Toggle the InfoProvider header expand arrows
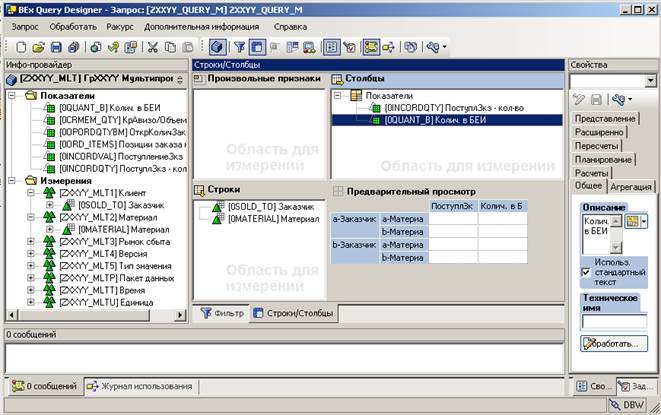 click(x=180, y=79)
